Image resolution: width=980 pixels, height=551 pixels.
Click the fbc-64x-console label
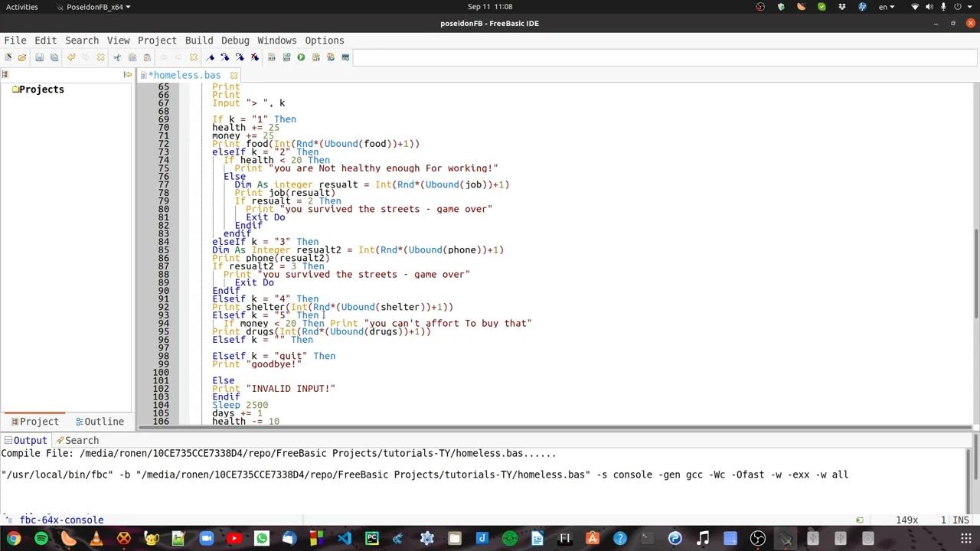(61, 520)
